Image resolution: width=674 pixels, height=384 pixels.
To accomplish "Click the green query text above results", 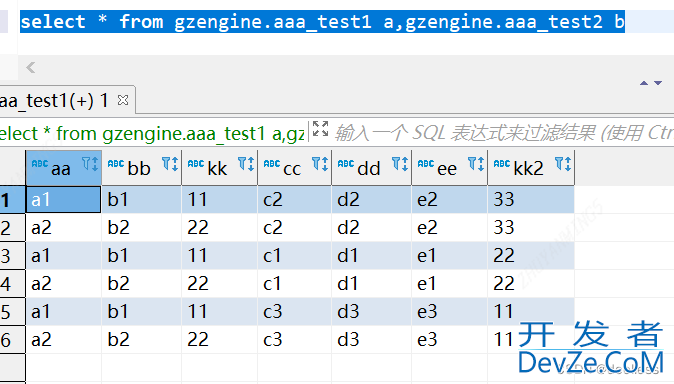I will (x=153, y=133).
